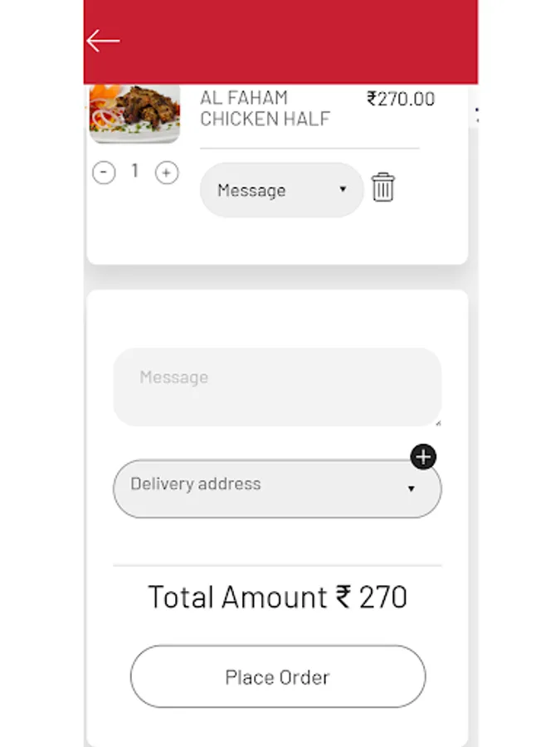Open the Delivery address dropdown
The height and width of the screenshot is (747, 560).
pyautogui.click(x=265, y=489)
